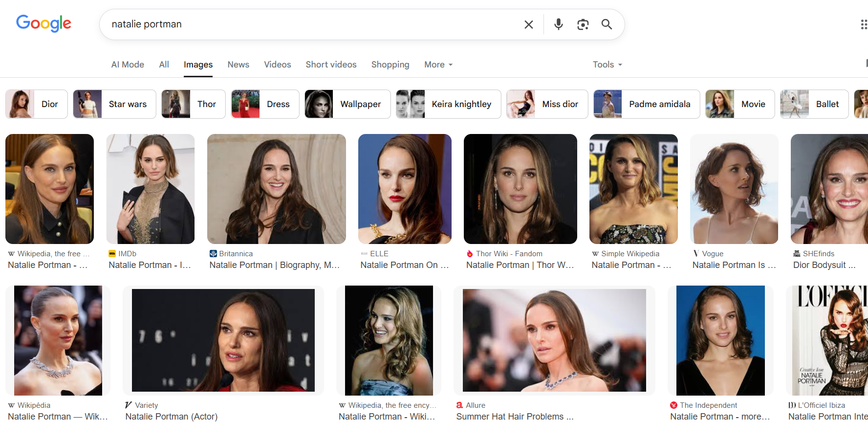Click the Thor Wiki Fandom flame favicon
Screen dimensions: 868x422
[x=470, y=254]
